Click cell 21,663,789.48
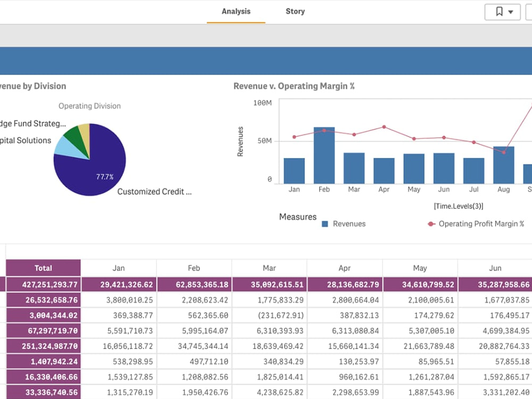The width and height of the screenshot is (532, 399). (x=420, y=346)
